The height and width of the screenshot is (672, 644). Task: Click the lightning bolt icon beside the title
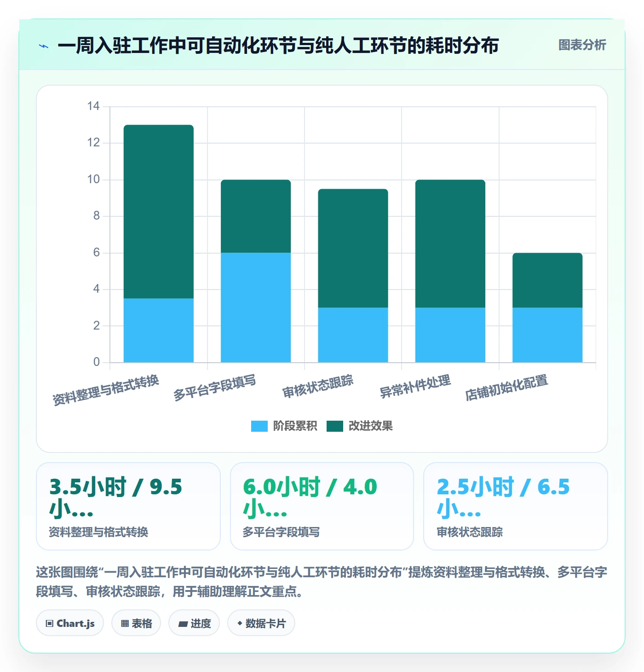coord(44,46)
